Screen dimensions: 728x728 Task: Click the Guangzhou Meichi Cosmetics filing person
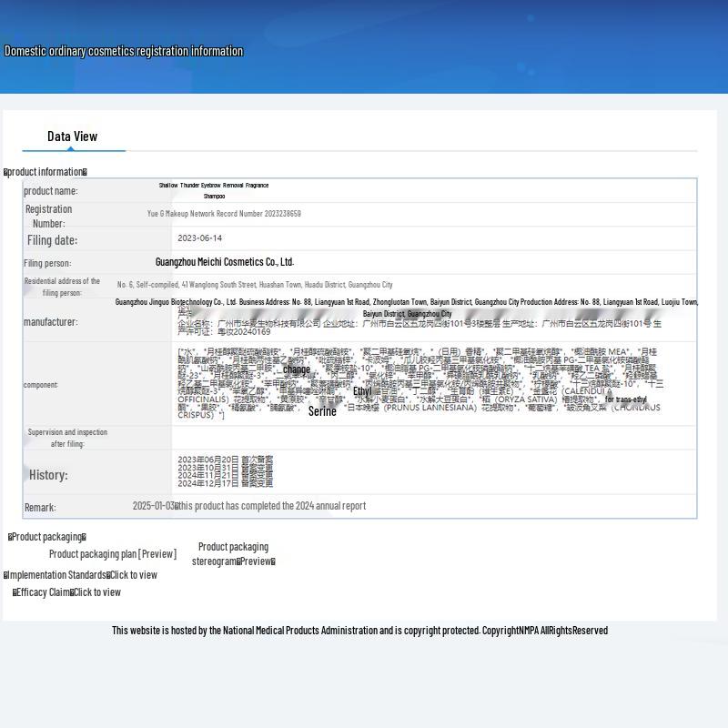[224, 262]
